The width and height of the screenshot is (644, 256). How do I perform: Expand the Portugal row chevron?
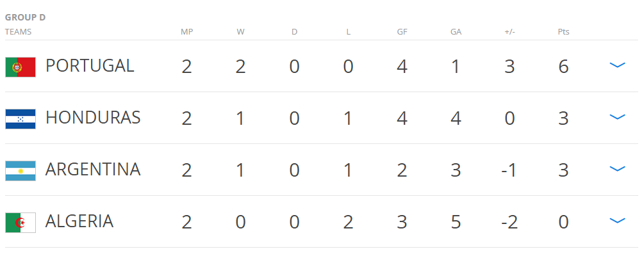coord(617,65)
